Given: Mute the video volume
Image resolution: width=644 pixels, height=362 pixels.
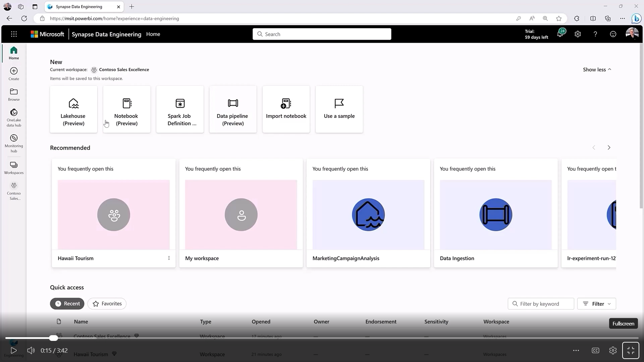Looking at the screenshot, I should (x=31, y=350).
